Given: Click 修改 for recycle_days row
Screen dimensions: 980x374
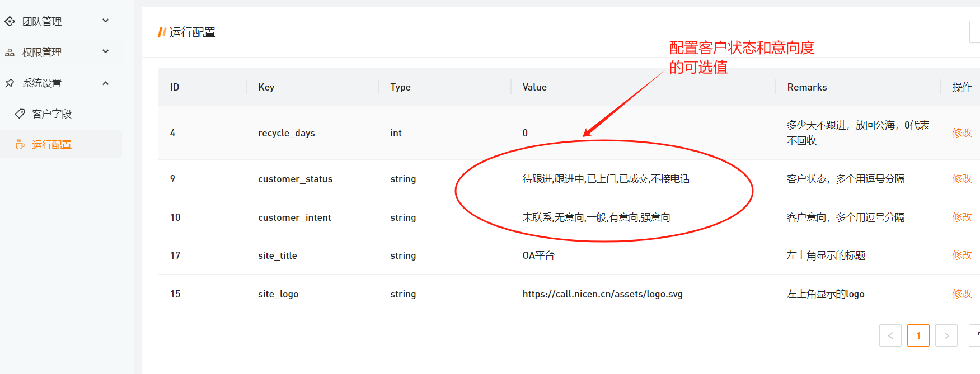Looking at the screenshot, I should (x=962, y=132).
